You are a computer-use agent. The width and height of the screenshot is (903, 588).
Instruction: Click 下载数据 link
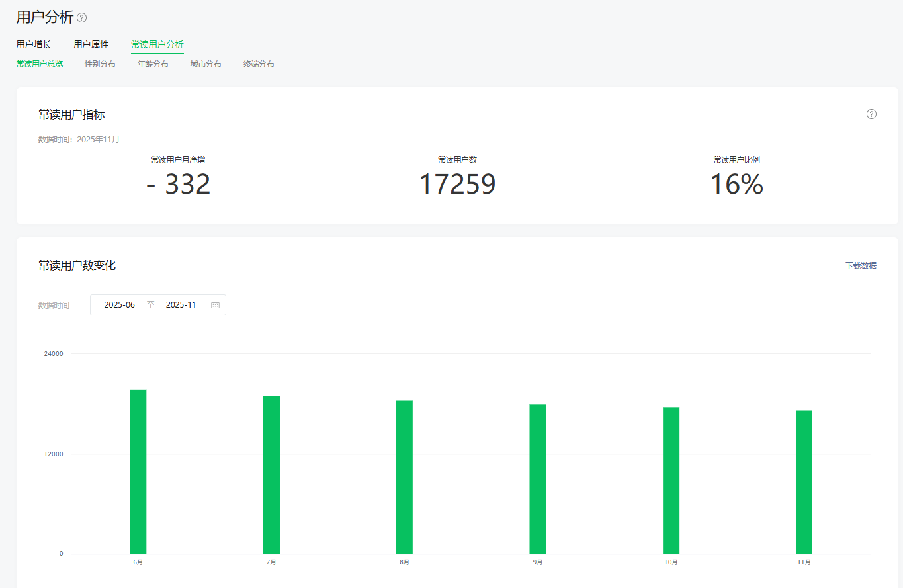861,265
